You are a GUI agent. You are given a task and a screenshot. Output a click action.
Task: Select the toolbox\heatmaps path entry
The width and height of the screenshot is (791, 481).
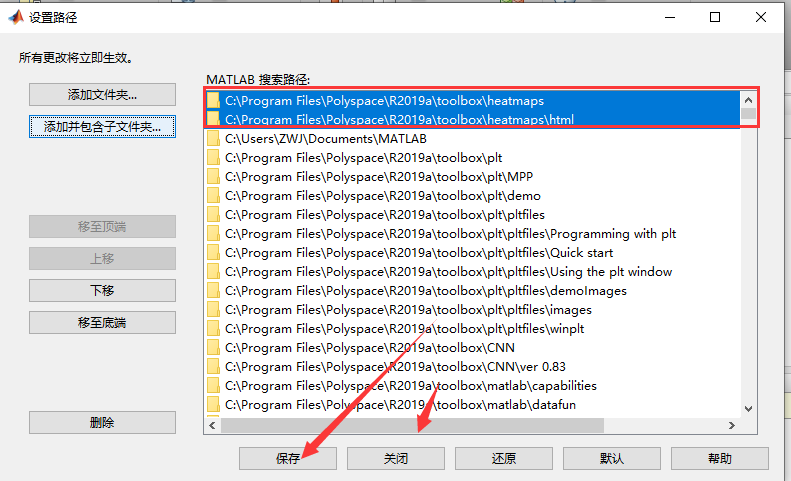472,100
